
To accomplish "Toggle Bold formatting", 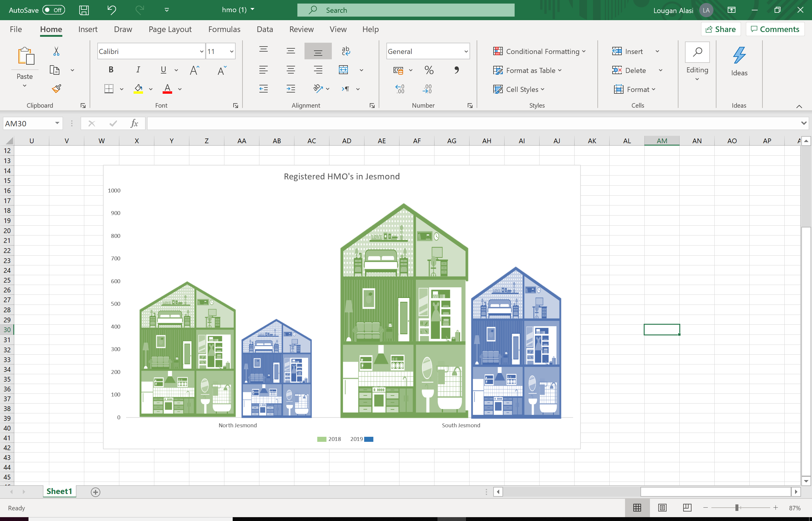I will (111, 70).
